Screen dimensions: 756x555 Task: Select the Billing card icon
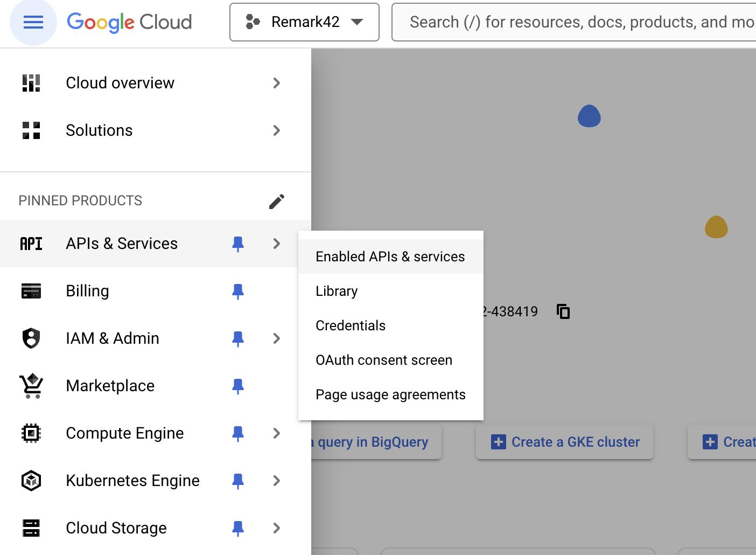[31, 290]
